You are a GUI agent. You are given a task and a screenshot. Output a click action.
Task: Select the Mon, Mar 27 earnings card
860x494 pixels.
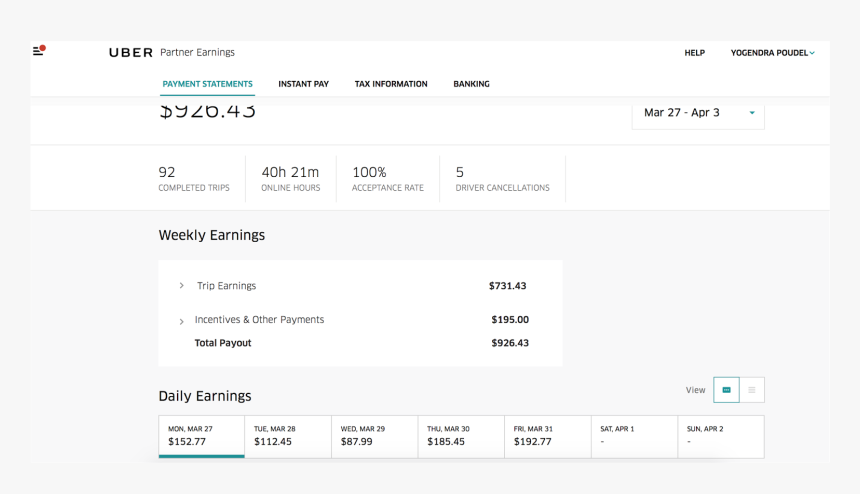tap(201, 436)
